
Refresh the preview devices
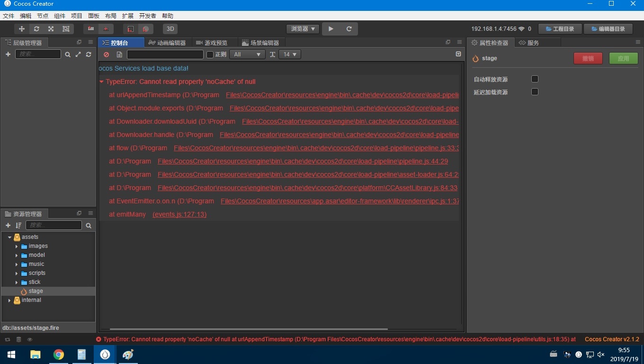pos(349,29)
